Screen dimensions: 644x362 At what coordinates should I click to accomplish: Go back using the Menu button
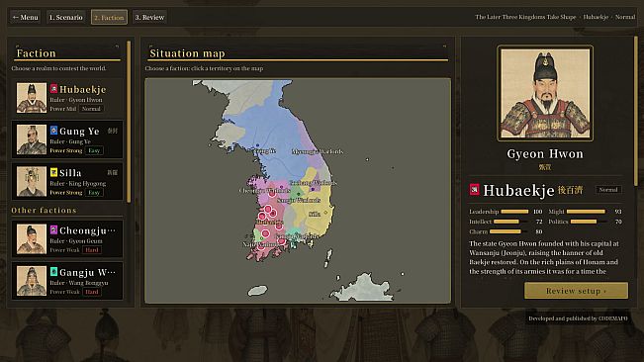pyautogui.click(x=25, y=17)
